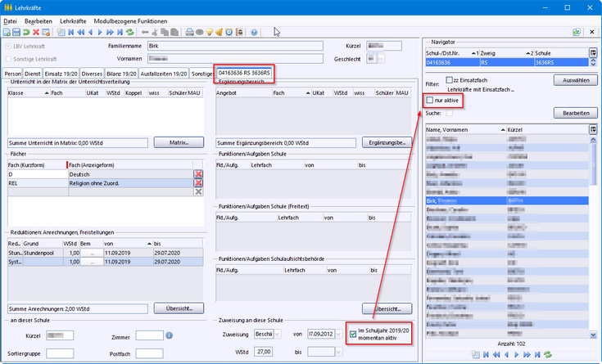This screenshot has height=364, width=602.
Task: Click the info icon beside Zimmer
Action: point(169,335)
